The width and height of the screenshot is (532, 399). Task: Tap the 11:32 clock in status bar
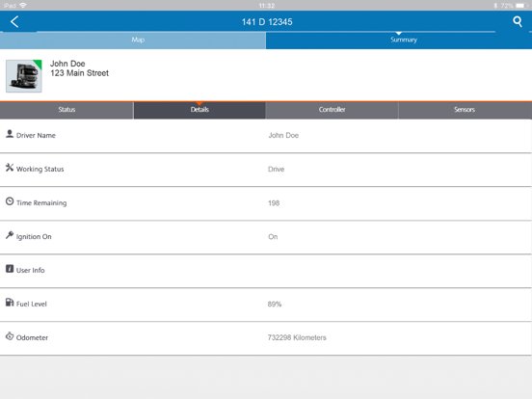pyautogui.click(x=267, y=6)
